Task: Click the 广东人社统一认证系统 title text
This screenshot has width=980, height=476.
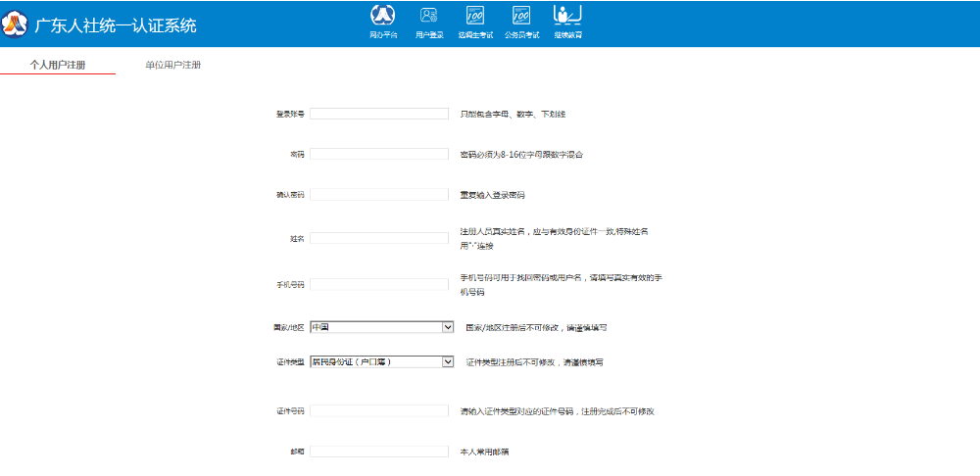Action: click(x=116, y=25)
